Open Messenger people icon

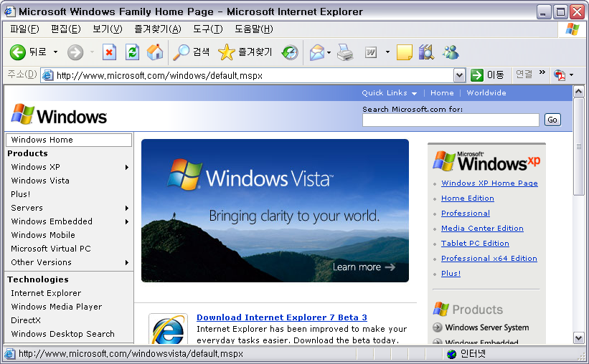(451, 52)
